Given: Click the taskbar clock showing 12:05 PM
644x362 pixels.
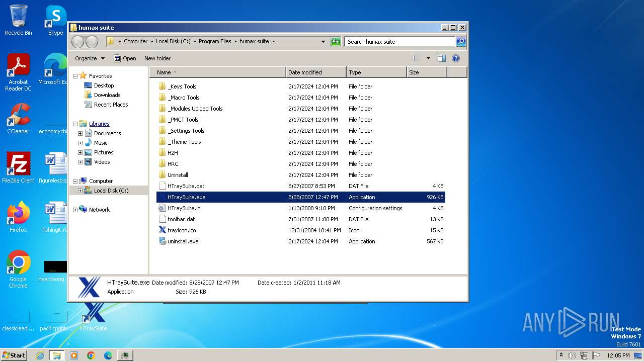Looking at the screenshot, I should coord(618,355).
